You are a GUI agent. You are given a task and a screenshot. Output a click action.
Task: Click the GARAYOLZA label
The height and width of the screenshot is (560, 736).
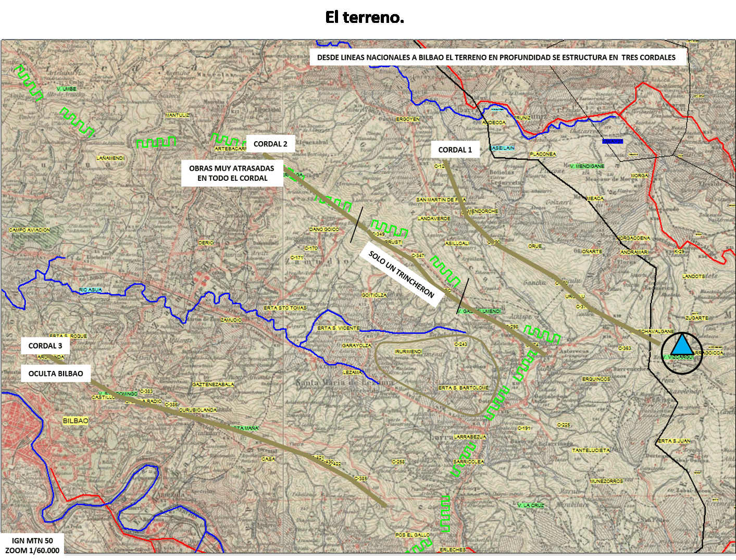[x=357, y=345]
